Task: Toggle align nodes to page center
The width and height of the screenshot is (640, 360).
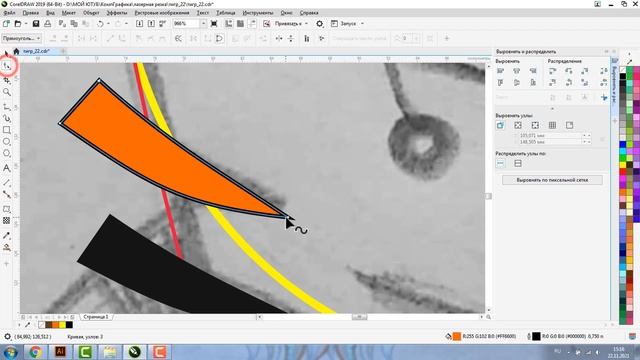Action: click(x=535, y=125)
